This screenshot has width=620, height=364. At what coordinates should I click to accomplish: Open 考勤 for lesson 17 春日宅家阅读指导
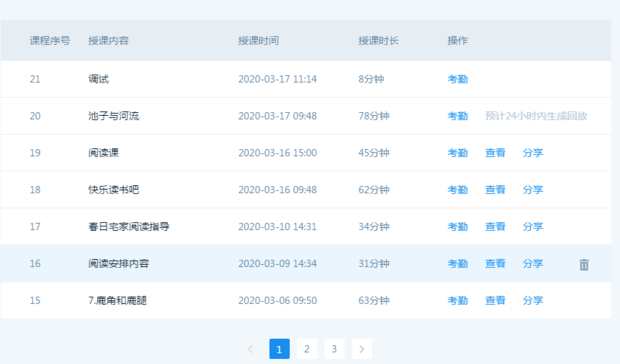click(x=457, y=226)
